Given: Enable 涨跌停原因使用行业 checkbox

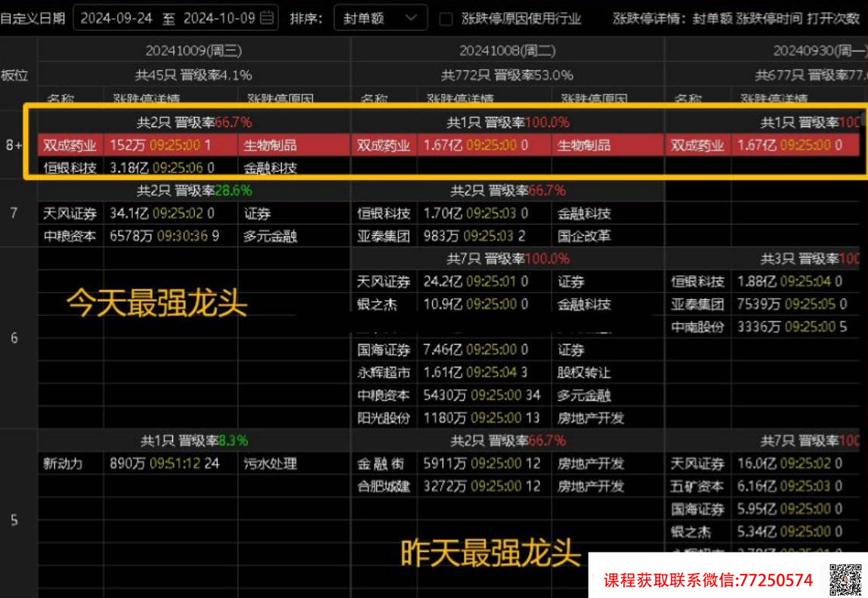Looking at the screenshot, I should (x=446, y=19).
